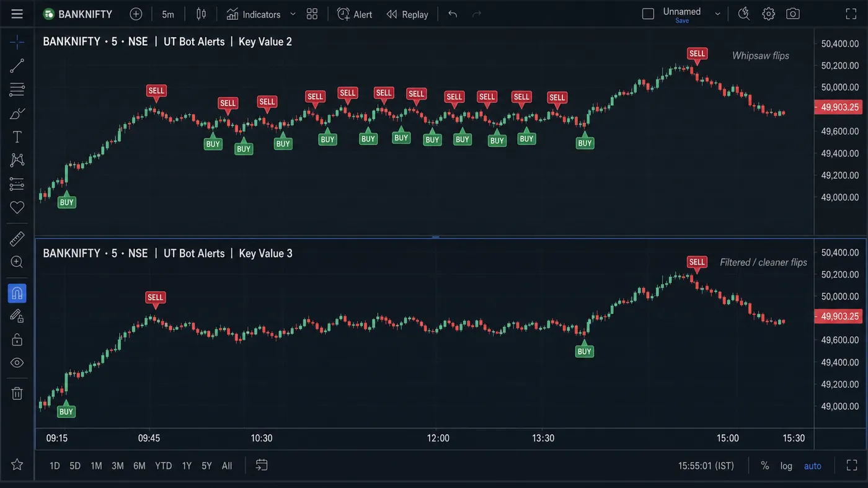This screenshot has height=488, width=868.
Task: Click the Whipsaw flips annotation text
Action: click(760, 55)
